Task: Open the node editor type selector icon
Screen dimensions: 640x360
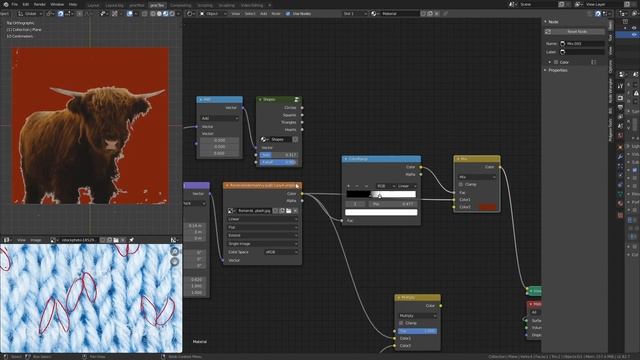Action: (x=190, y=13)
